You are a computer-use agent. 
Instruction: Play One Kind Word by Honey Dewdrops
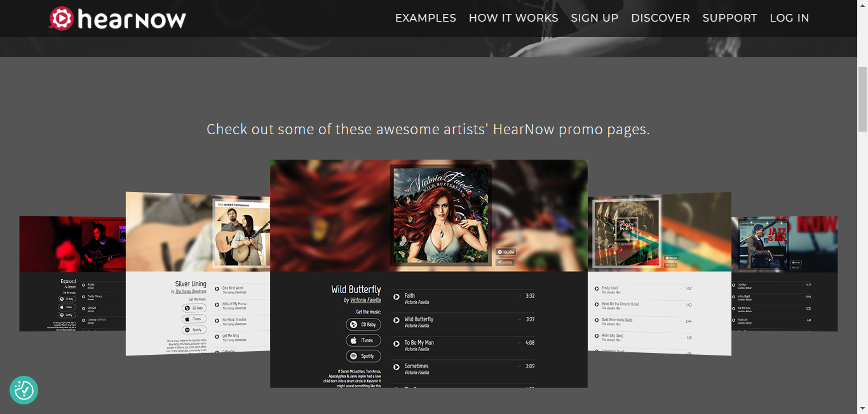tap(217, 289)
